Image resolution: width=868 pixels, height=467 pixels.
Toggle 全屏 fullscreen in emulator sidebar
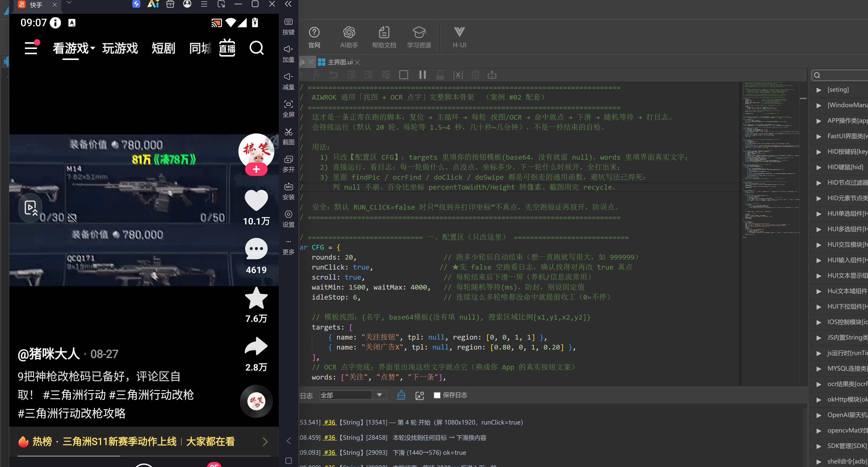point(288,109)
